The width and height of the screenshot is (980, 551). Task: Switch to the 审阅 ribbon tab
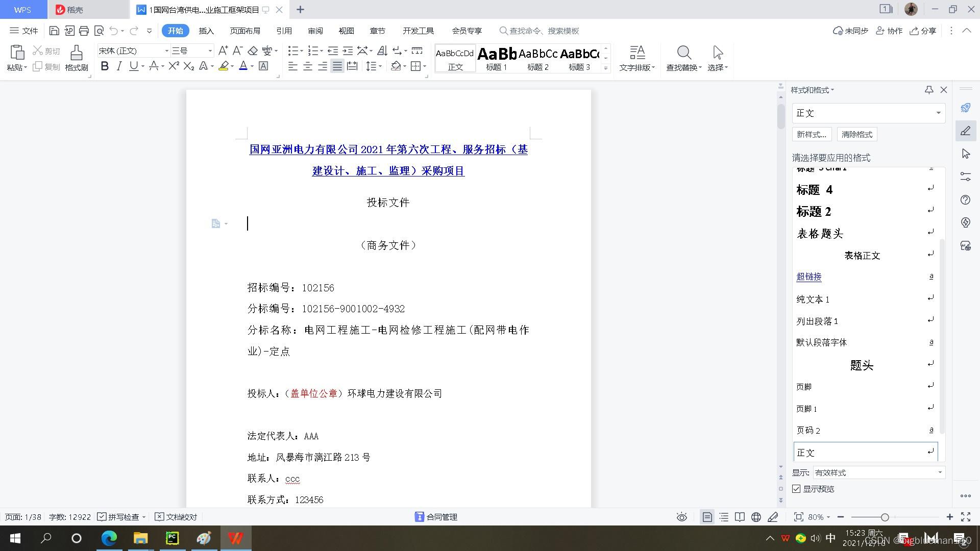315,31
